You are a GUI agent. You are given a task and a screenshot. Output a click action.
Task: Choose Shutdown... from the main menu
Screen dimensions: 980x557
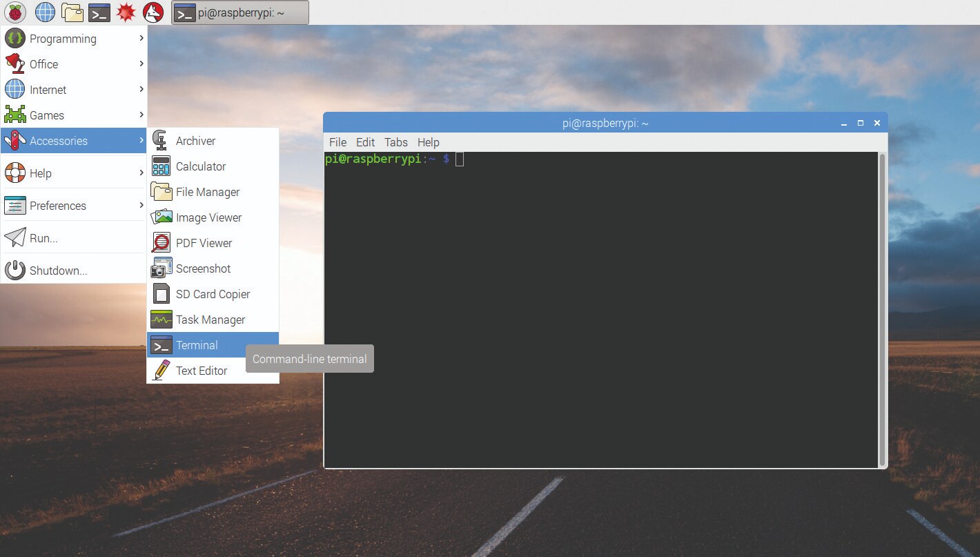coord(58,271)
